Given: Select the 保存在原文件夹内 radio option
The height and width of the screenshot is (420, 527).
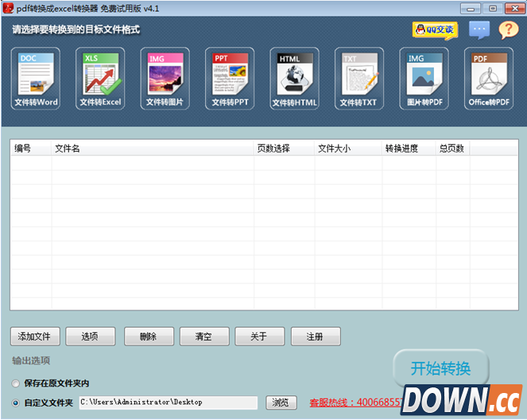Looking at the screenshot, I should click(x=15, y=383).
